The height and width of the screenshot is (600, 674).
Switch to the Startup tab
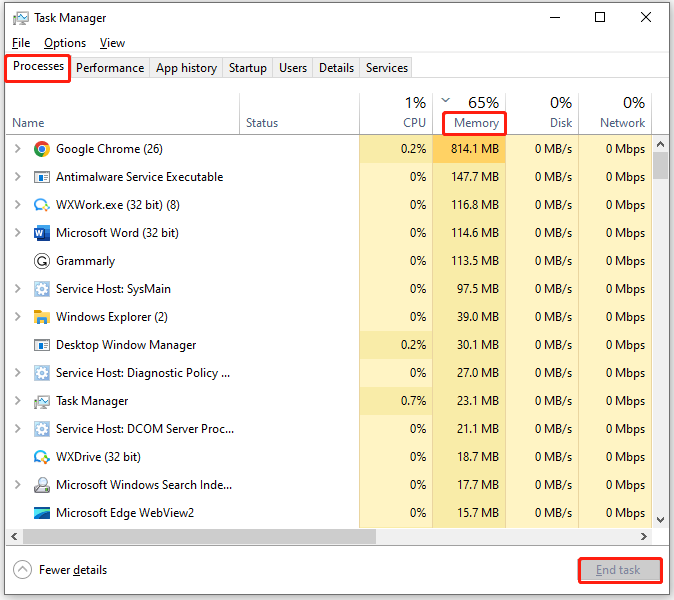(248, 68)
